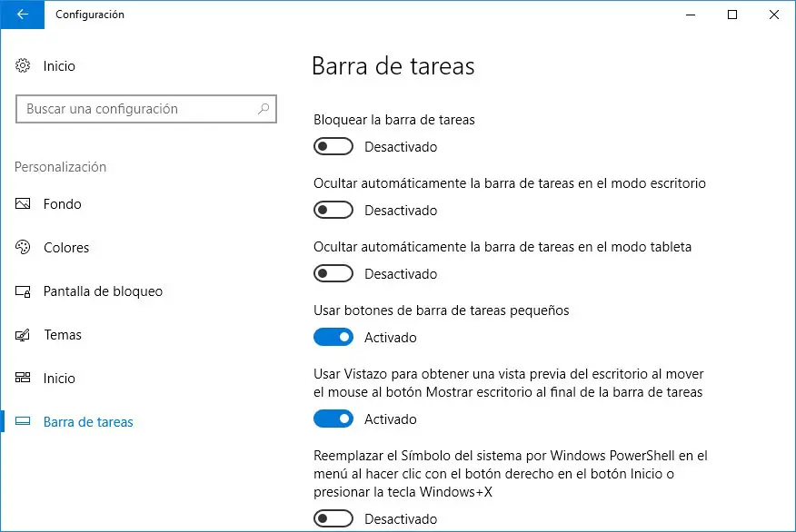Turn off the Vistazo preview toggle

(333, 419)
